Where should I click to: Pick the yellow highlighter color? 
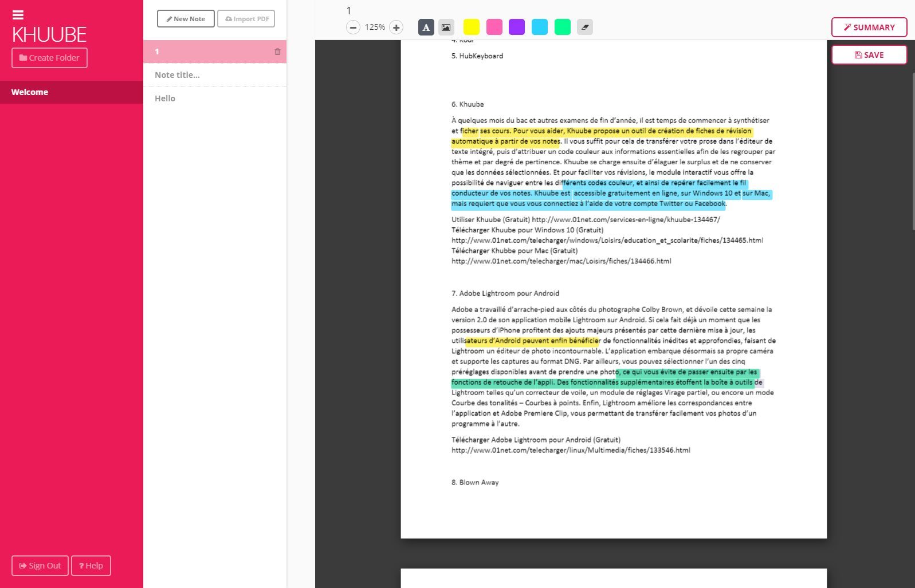(x=471, y=27)
